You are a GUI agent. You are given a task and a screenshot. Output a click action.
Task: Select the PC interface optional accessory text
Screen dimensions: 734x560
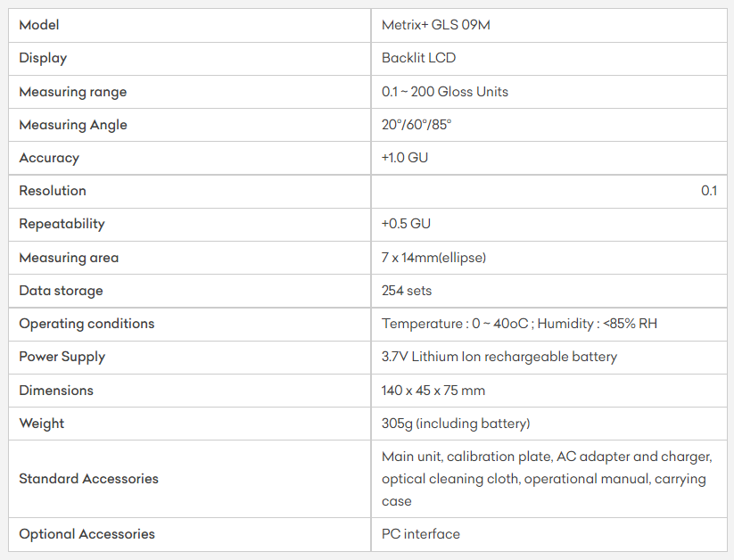pyautogui.click(x=421, y=534)
